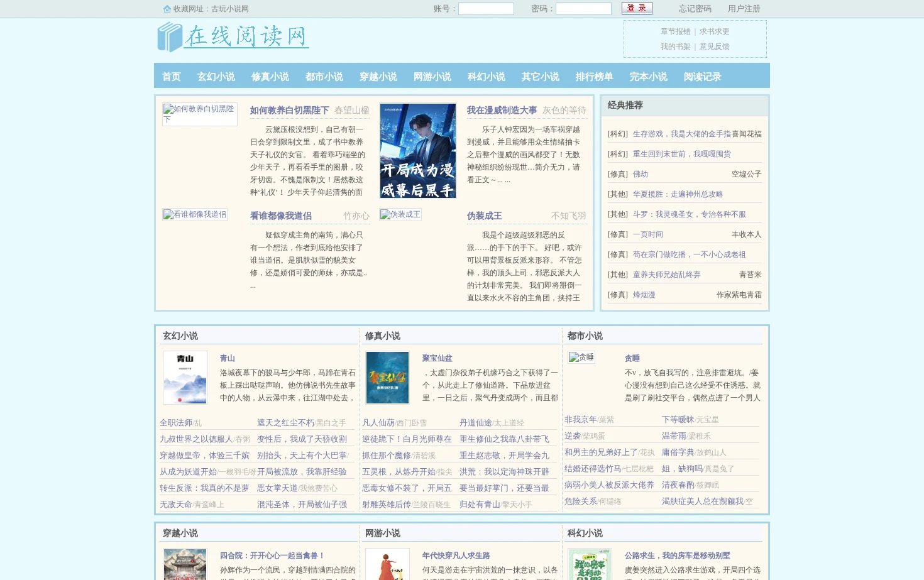Open 公路求生，我的房车是移动别墅 title

(678, 555)
